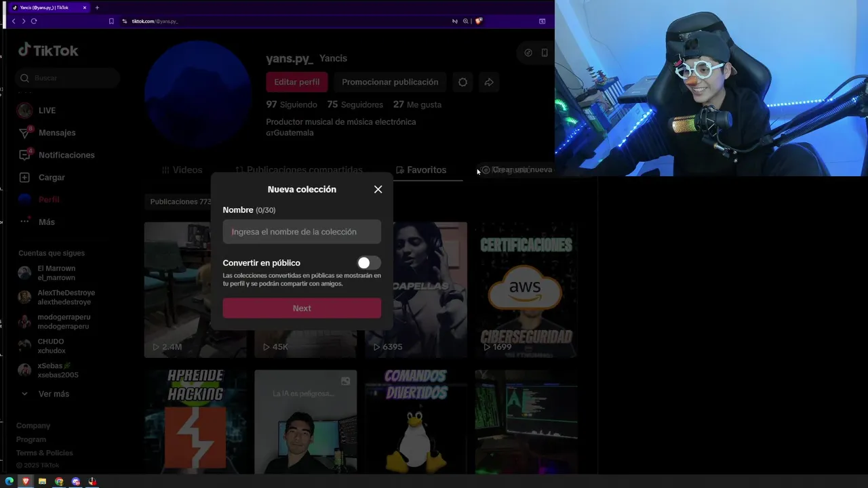Click the Program footer link
The width and height of the screenshot is (868, 488).
pyautogui.click(x=31, y=439)
